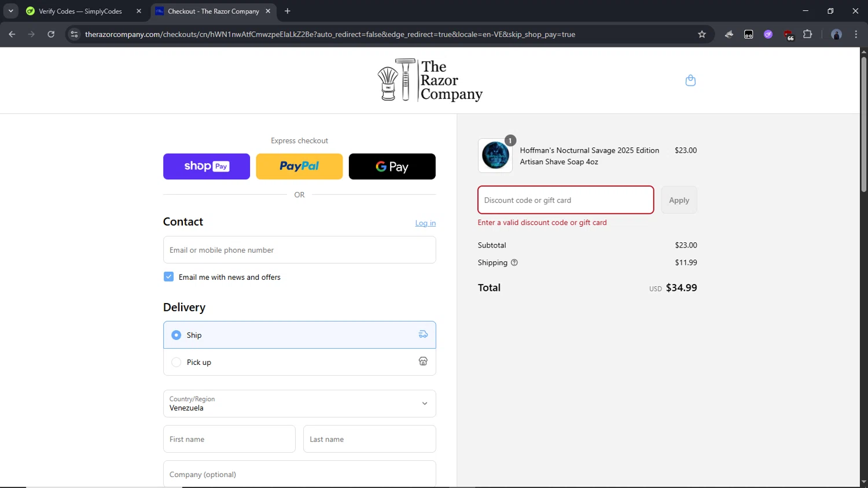Open the tab search dropdown arrow
Image resolution: width=868 pixels, height=488 pixels.
point(11,11)
